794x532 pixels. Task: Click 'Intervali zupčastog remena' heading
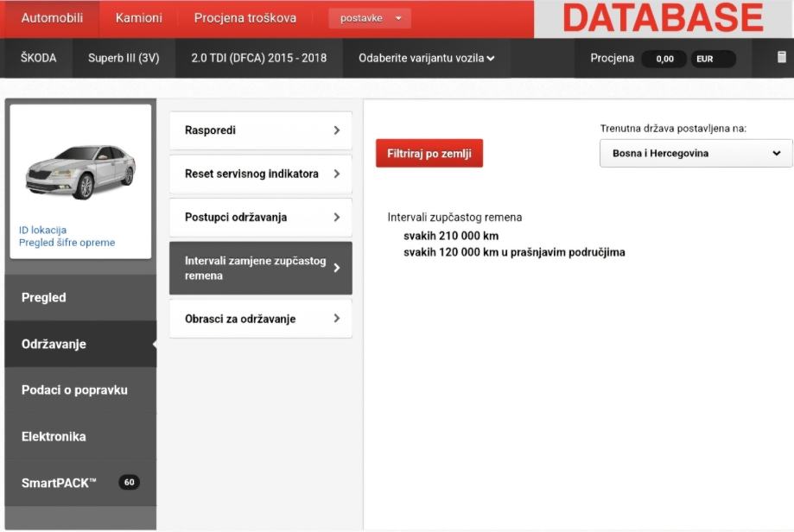(x=454, y=217)
